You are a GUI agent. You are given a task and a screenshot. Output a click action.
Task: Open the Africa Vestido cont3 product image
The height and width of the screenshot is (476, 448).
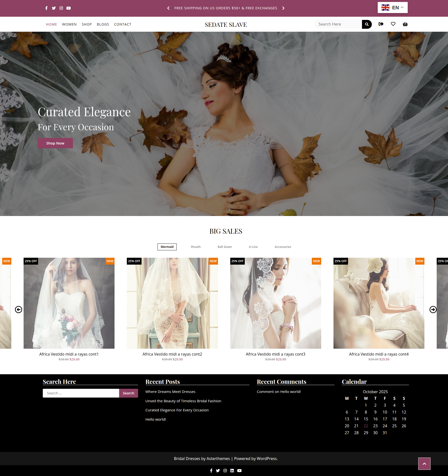click(x=275, y=303)
